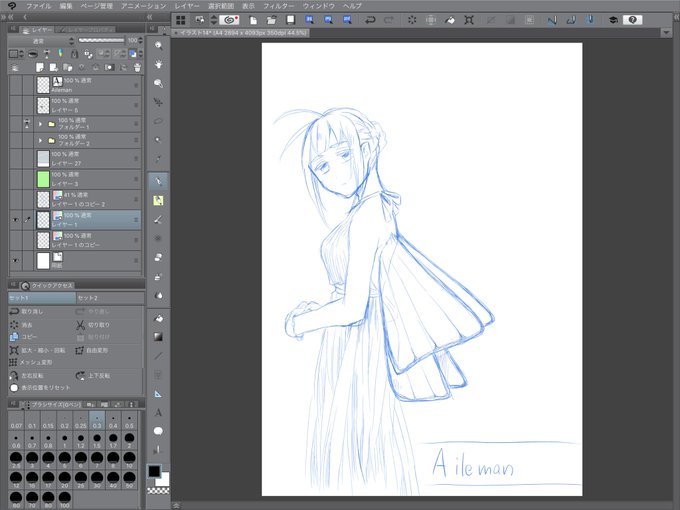The height and width of the screenshot is (510, 680).
Task: Open ファイル menu
Action: point(38,6)
